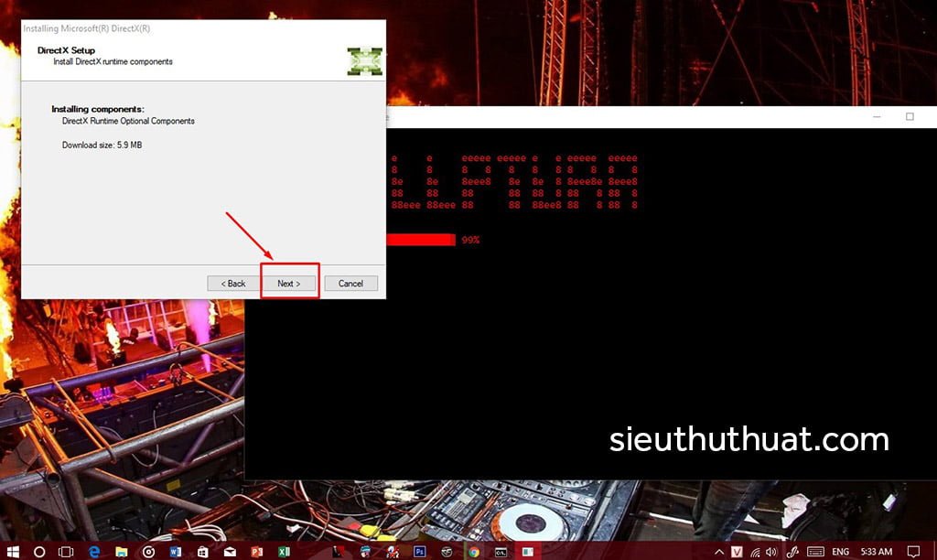Cancel the DirectX installation
Image resolution: width=937 pixels, height=560 pixels.
[350, 284]
